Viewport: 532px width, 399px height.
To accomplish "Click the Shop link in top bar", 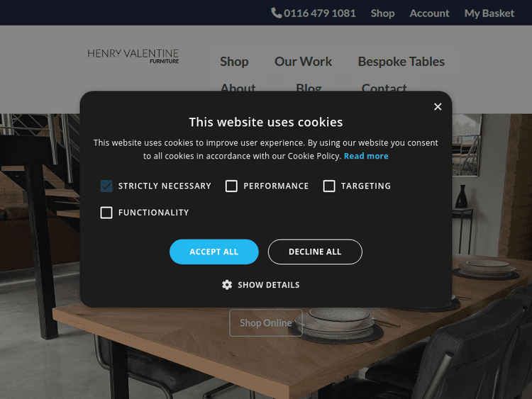I will 383,13.
